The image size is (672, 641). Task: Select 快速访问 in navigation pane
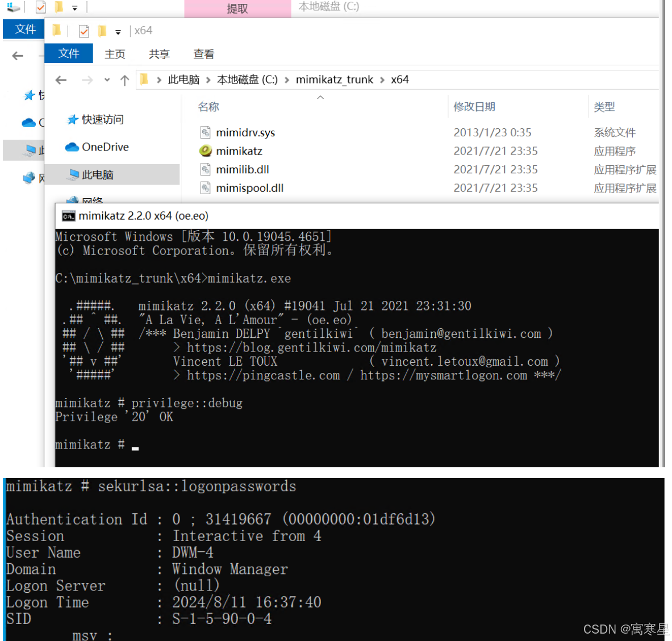click(x=102, y=120)
